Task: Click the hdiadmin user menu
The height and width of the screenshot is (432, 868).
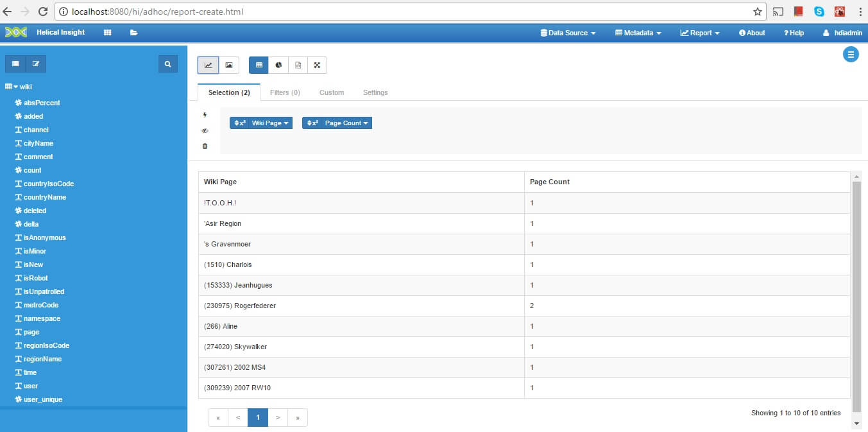Action: pyautogui.click(x=842, y=33)
